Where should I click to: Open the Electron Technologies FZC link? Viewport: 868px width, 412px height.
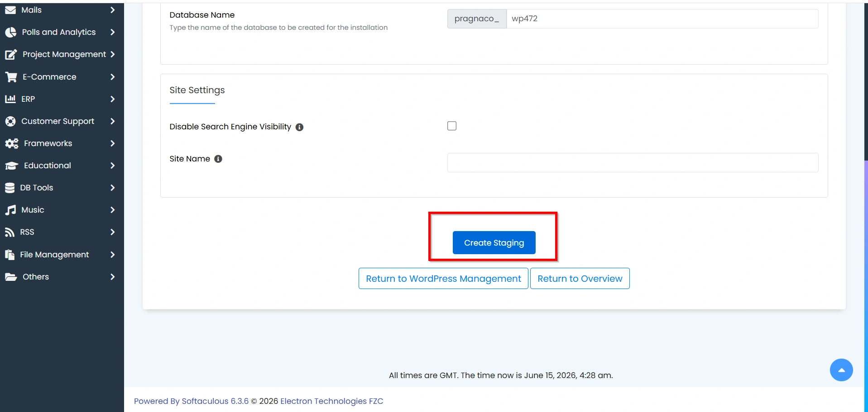click(332, 401)
